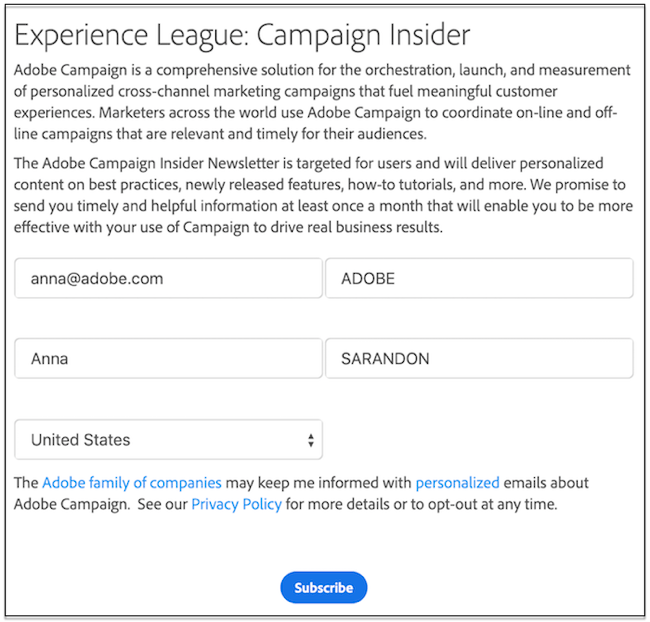Open the Adobe family of companies link

[x=132, y=483]
